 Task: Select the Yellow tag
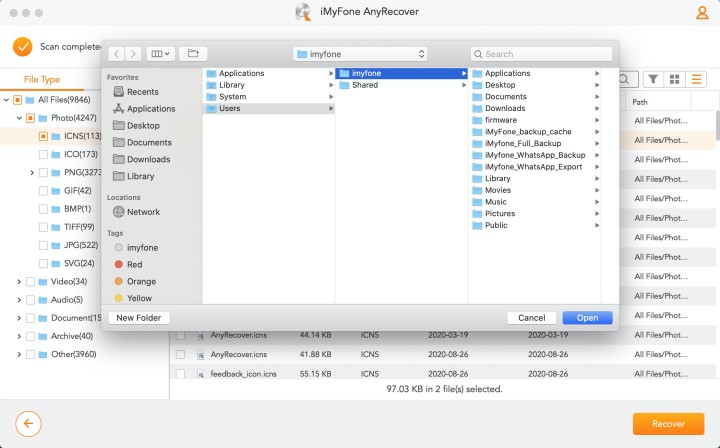click(x=133, y=298)
